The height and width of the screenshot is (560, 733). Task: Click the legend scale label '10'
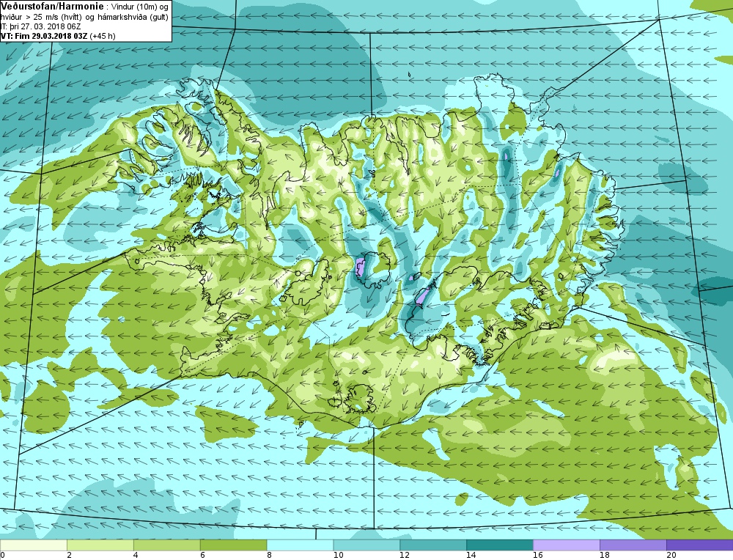click(339, 556)
